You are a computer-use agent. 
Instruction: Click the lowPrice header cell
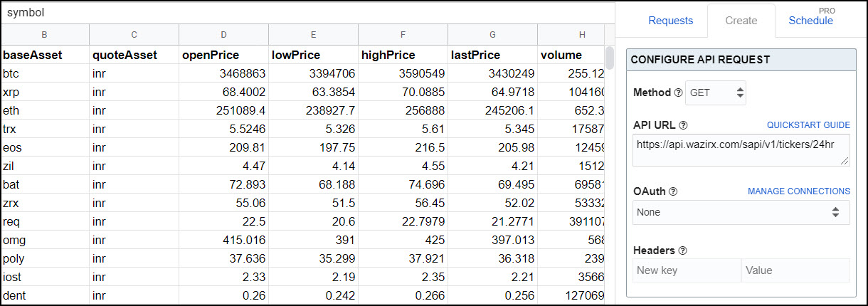click(x=313, y=55)
